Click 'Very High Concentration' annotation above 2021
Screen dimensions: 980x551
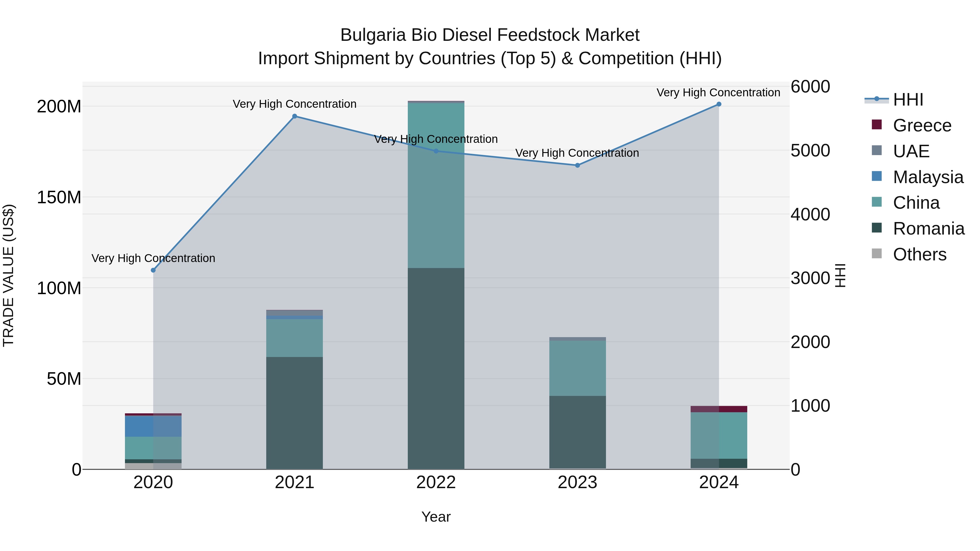[295, 104]
